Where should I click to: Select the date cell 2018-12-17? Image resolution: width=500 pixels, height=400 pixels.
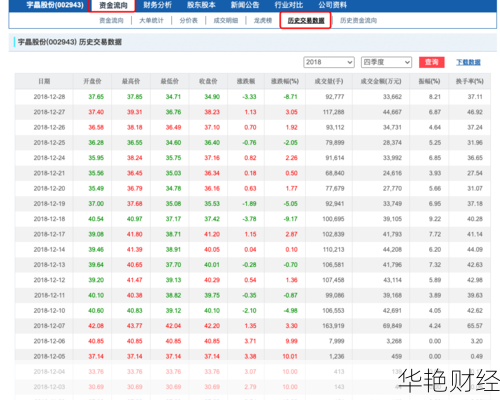49,234
